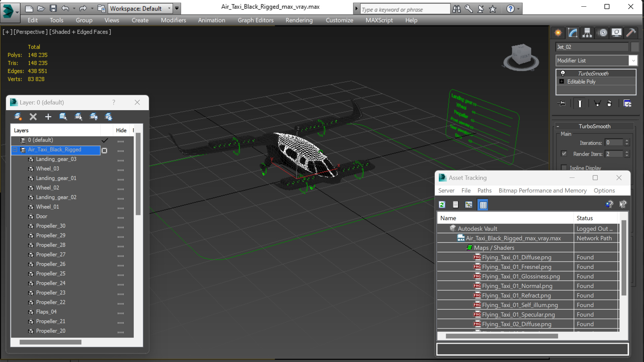Open the redo history dropdown arrow
The image size is (644, 362).
tap(92, 8)
